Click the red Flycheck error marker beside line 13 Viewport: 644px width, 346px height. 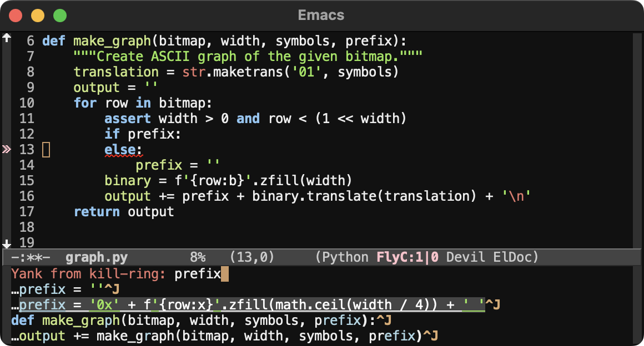pyautogui.click(x=7, y=149)
